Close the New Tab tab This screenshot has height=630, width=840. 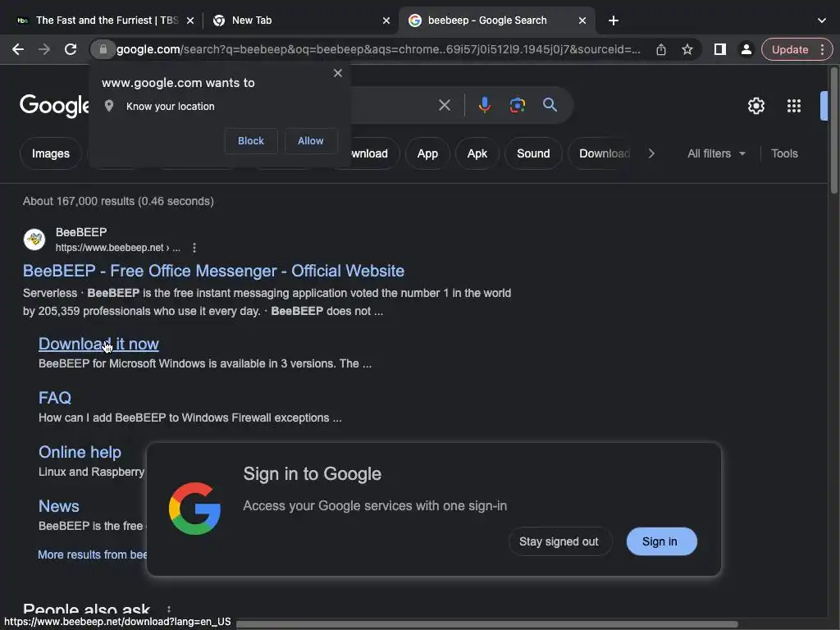pyautogui.click(x=386, y=21)
